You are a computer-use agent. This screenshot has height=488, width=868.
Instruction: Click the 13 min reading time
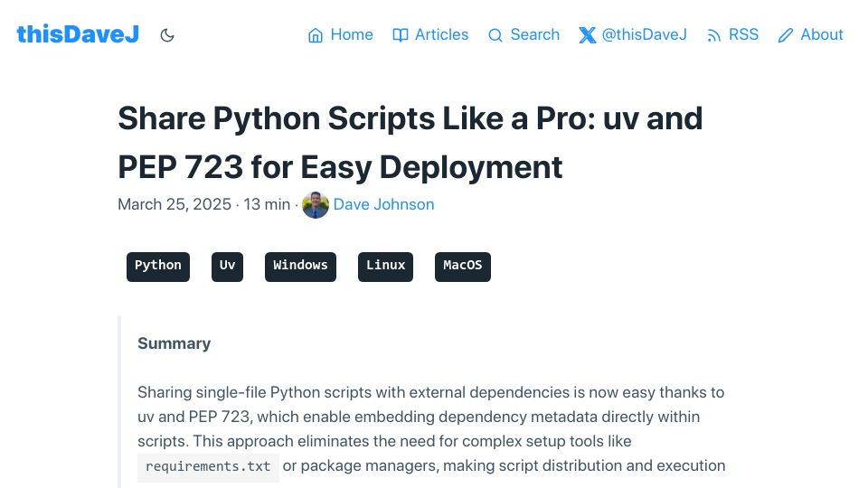(267, 204)
